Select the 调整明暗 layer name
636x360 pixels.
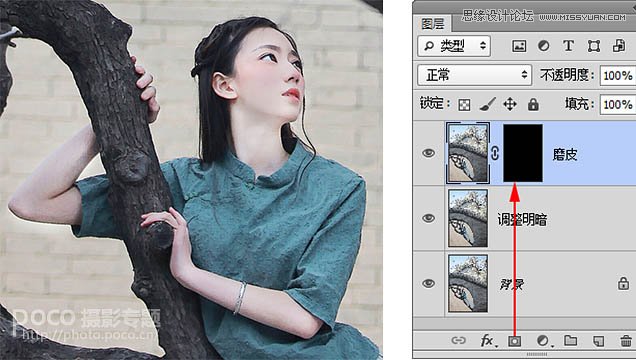(522, 219)
